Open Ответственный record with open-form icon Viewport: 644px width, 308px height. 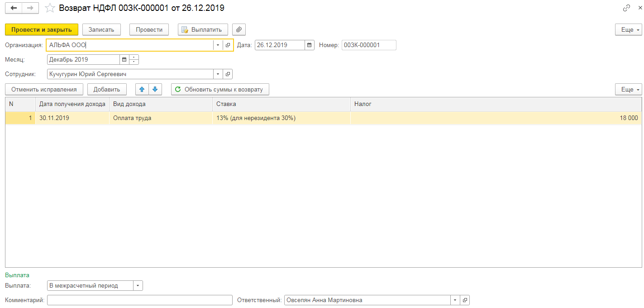pyautogui.click(x=465, y=300)
